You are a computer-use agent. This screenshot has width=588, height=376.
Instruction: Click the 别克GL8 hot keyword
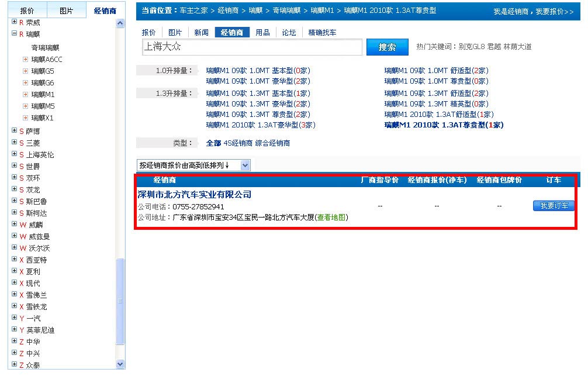click(x=472, y=47)
